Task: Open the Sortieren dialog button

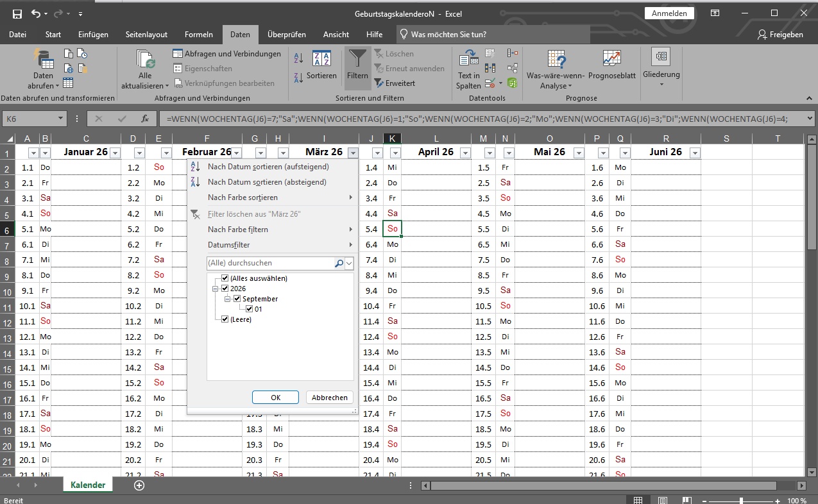Action: coord(321,64)
